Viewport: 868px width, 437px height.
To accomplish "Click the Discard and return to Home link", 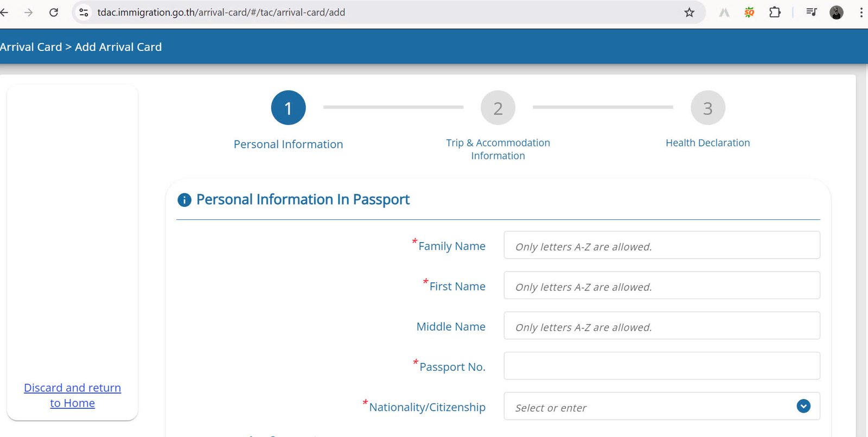I will 72,395.
